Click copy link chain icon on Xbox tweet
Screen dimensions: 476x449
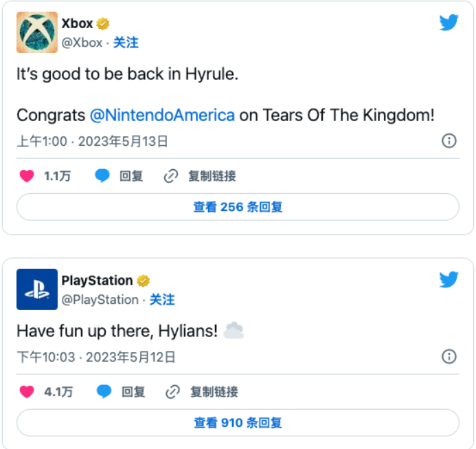pos(171,176)
